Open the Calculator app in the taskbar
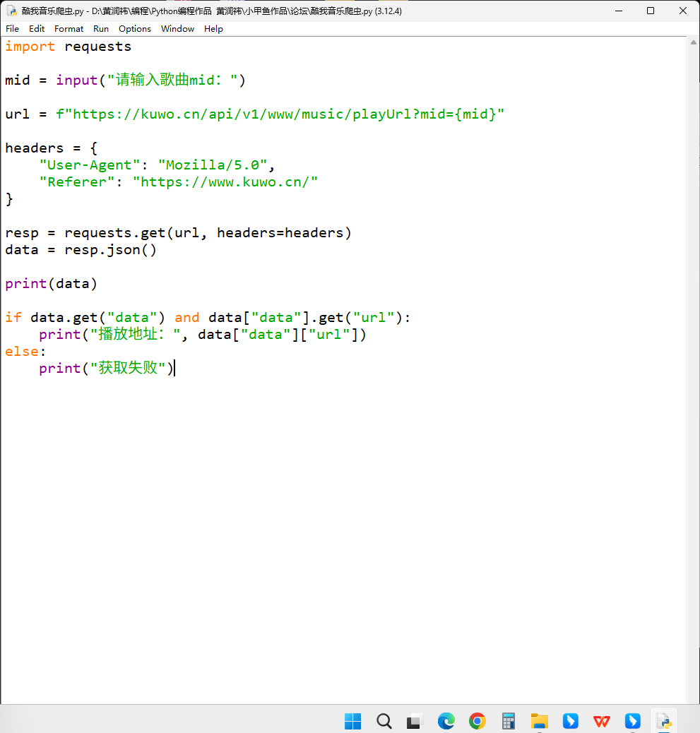 (x=508, y=721)
